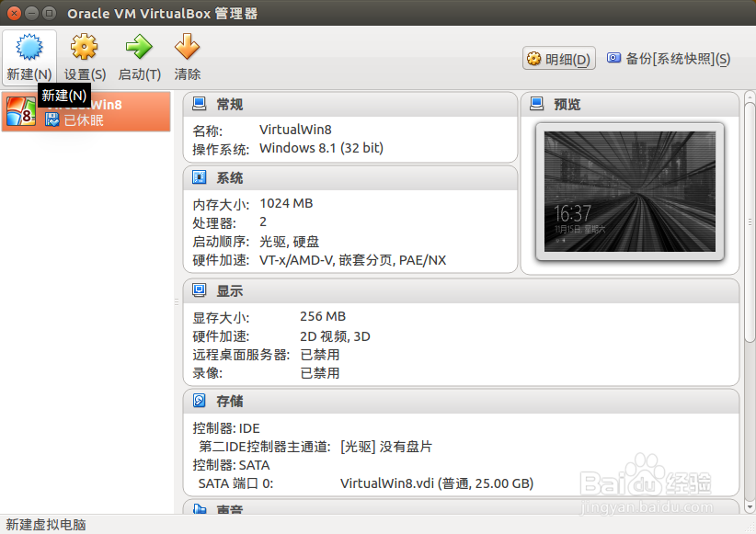Open the 显示 display section header

[461, 291]
